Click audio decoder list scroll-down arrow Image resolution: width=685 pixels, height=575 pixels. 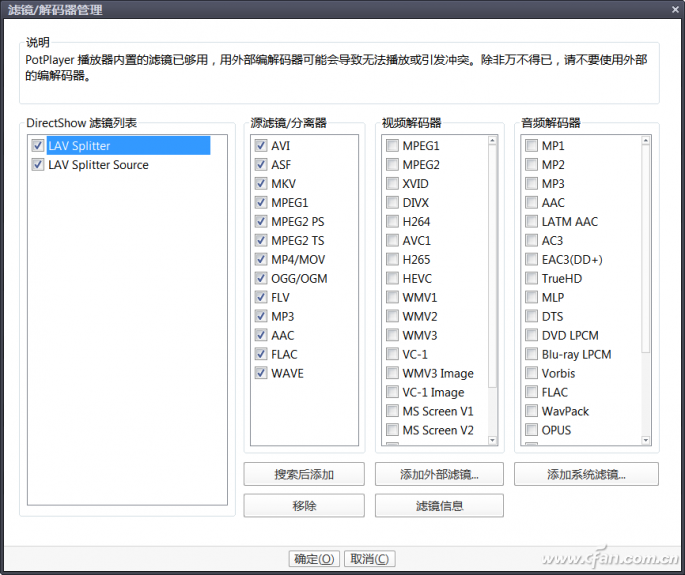(x=646, y=440)
